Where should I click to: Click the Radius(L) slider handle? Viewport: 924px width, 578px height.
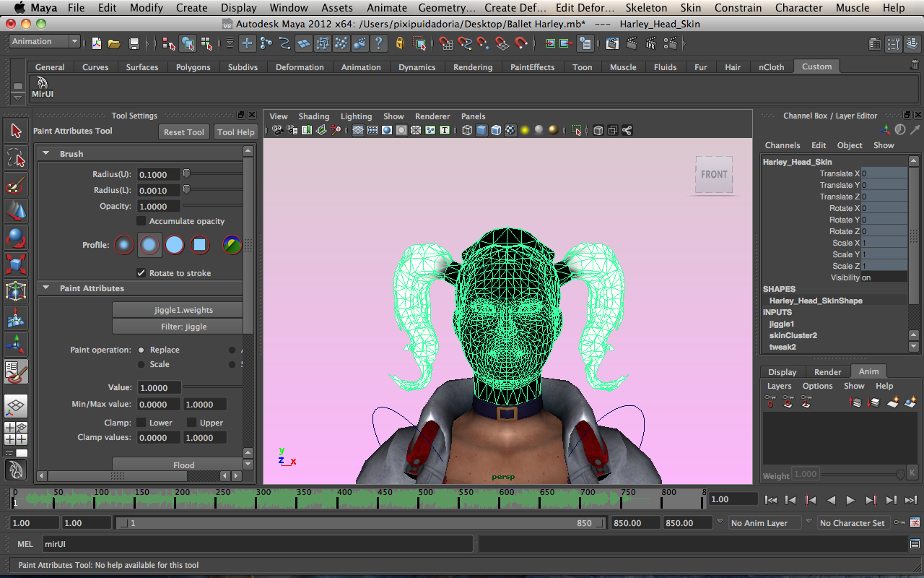pyautogui.click(x=186, y=190)
